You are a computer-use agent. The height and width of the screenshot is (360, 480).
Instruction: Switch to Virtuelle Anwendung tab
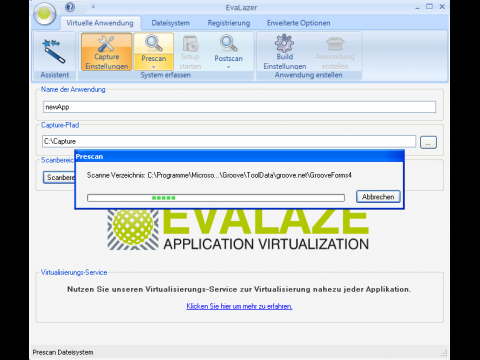click(x=100, y=23)
